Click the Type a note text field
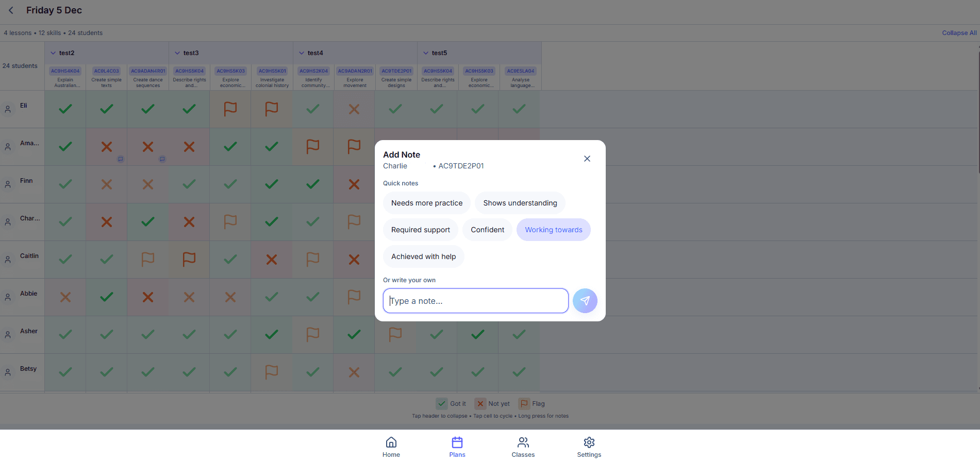 coord(475,301)
